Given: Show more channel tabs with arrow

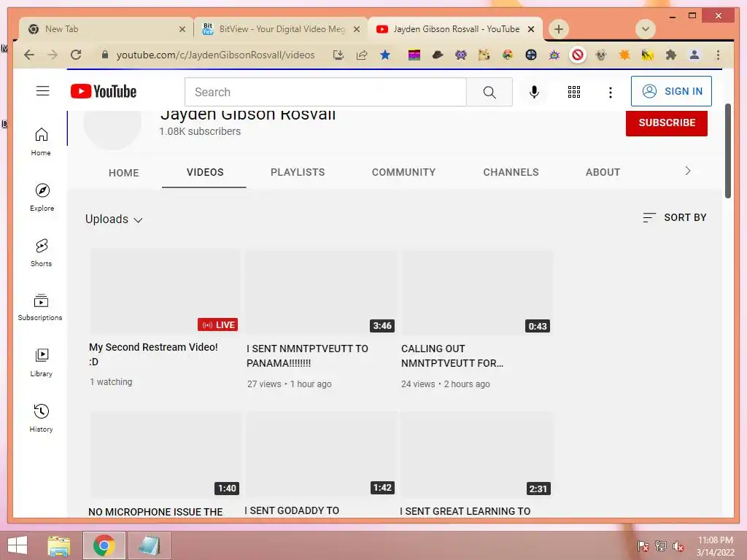Looking at the screenshot, I should pyautogui.click(x=687, y=171).
